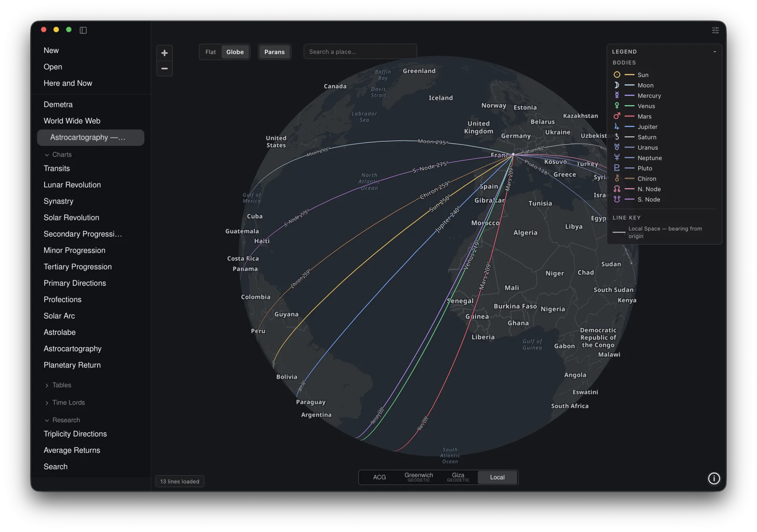Open the settings sliders icon
757x532 pixels.
click(x=715, y=30)
